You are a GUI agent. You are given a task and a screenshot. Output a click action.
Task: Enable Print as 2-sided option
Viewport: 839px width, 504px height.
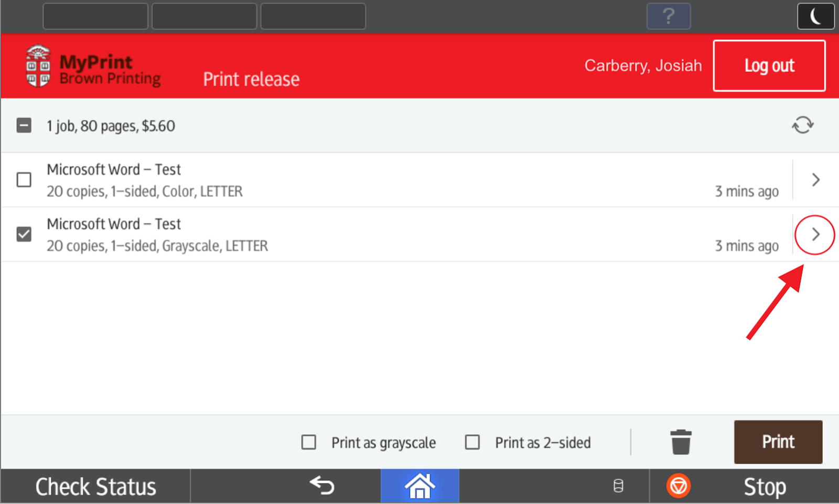point(472,442)
